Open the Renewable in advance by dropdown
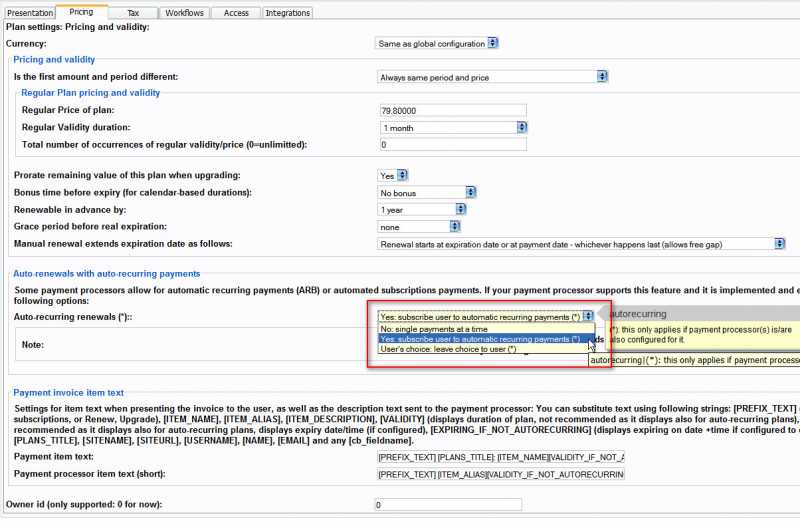This screenshot has width=800, height=526. pyautogui.click(x=422, y=210)
